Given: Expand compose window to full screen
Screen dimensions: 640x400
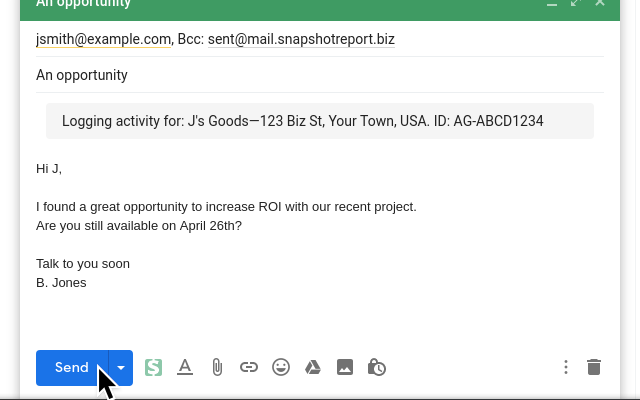Looking at the screenshot, I should coord(576,3).
